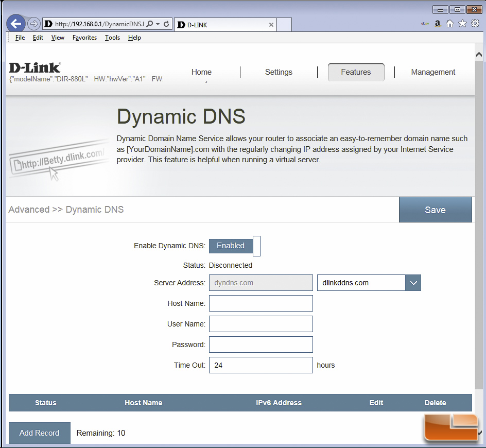
Task: Click the address bar URL field
Action: (98, 24)
